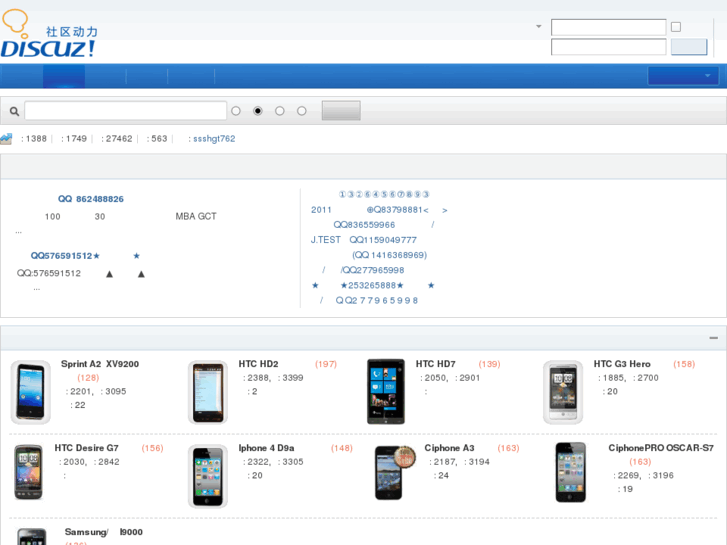Open the Sprint A2 XV9200 forum link

click(100, 364)
